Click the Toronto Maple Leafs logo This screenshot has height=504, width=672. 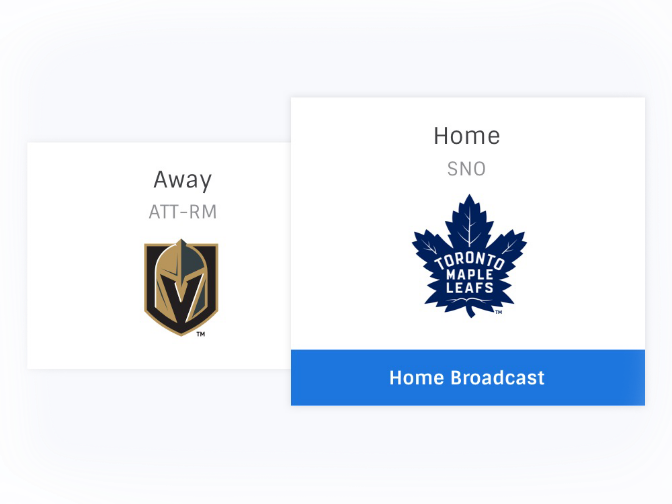click(469, 256)
